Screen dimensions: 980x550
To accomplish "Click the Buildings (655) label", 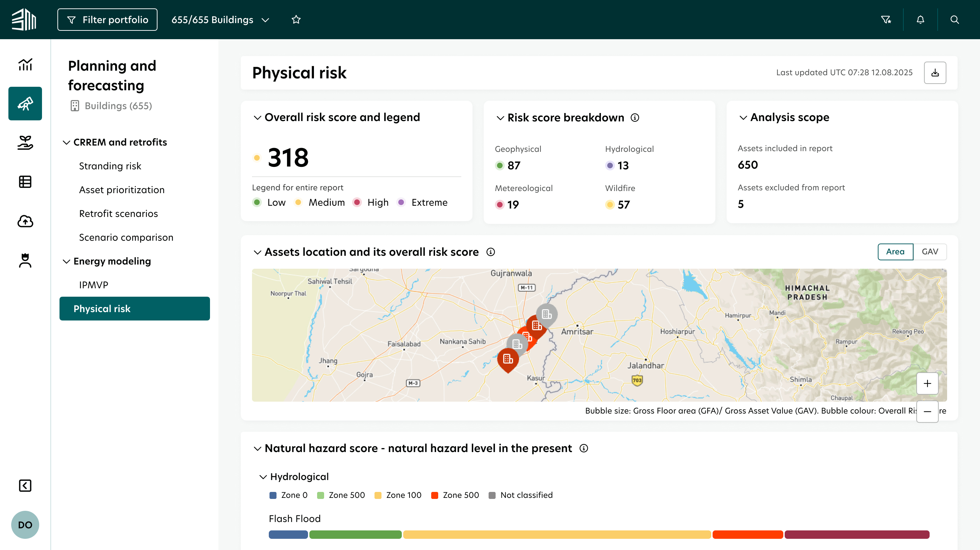I will (118, 106).
